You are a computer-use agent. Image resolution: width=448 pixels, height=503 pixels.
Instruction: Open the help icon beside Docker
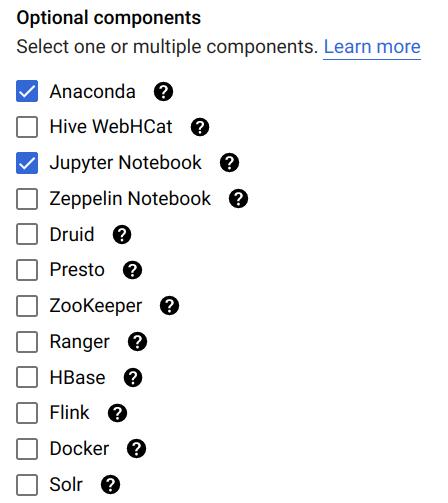pos(136,449)
